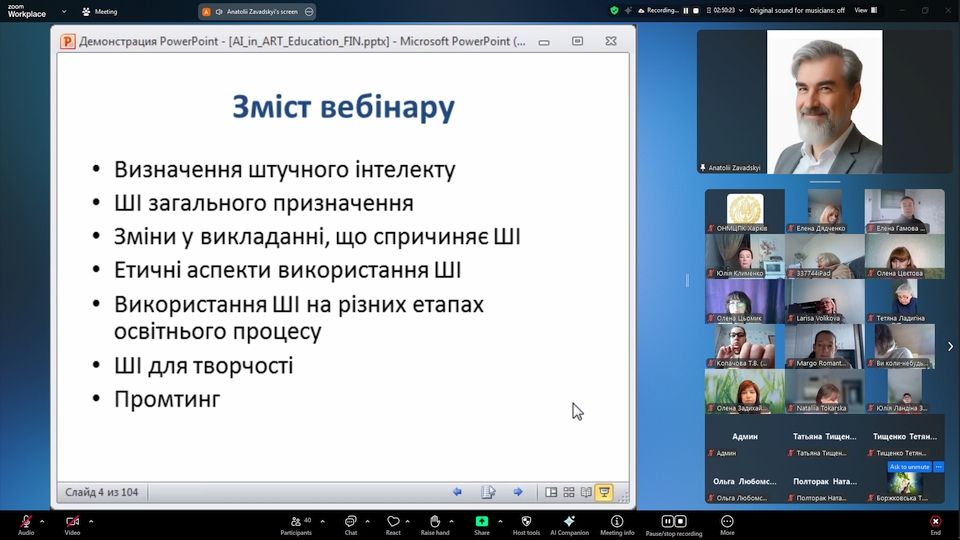This screenshot has height=540, width=960.
Task: Expand audio options caret next to Audio
Action: pos(42,522)
